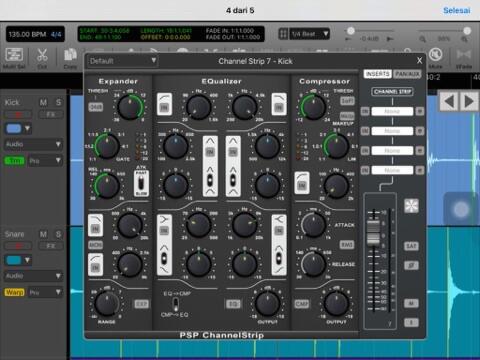Screen dimensions: 480x360
Task: Solo the Kick track with S
Action: (59, 102)
